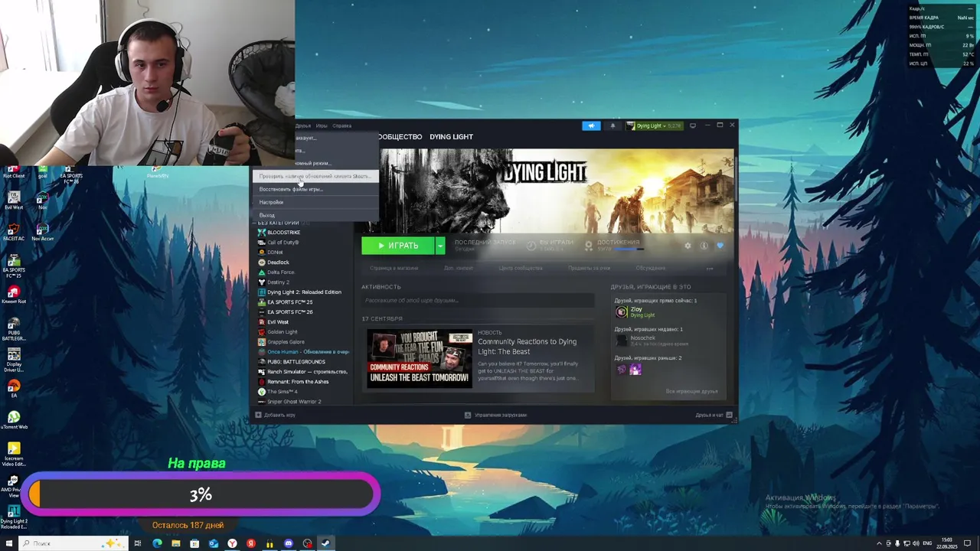Open the Справка menu in Steam
980x551 pixels.
[x=342, y=126]
